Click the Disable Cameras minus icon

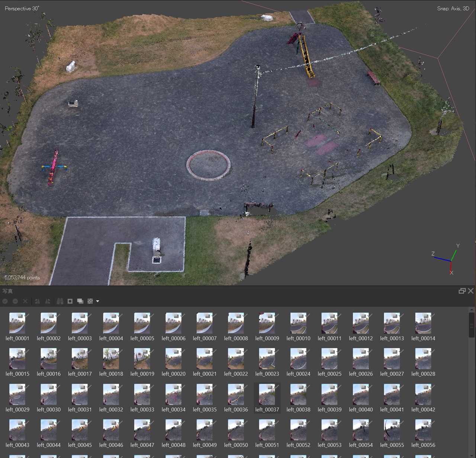tap(15, 301)
